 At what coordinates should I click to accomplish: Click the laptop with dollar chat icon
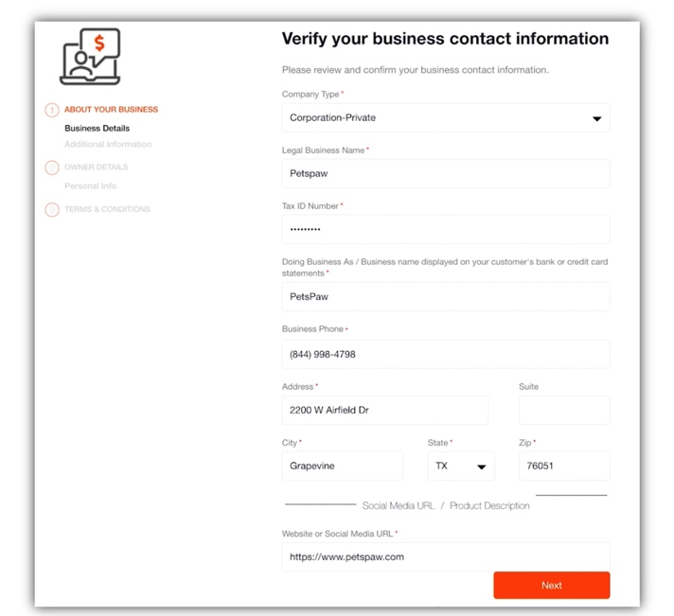point(90,56)
